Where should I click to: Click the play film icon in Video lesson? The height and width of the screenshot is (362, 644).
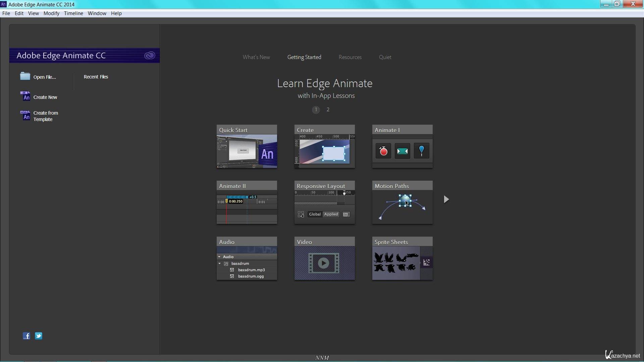pos(324,263)
